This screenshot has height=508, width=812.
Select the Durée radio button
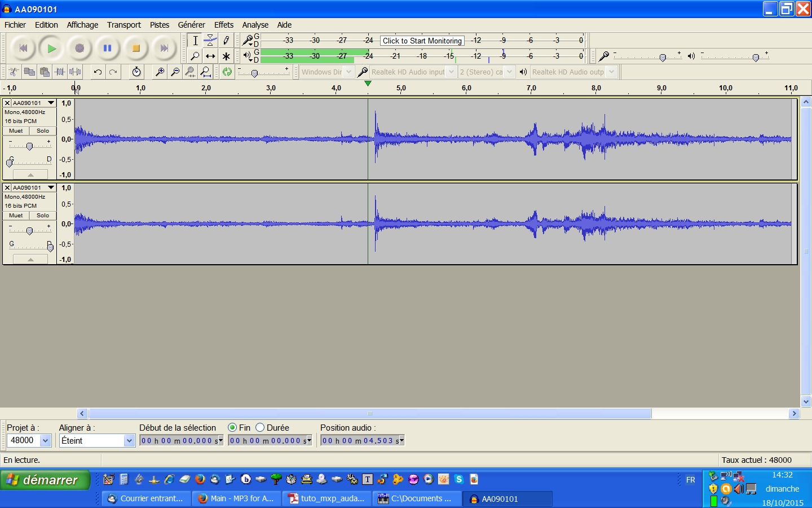pyautogui.click(x=260, y=428)
